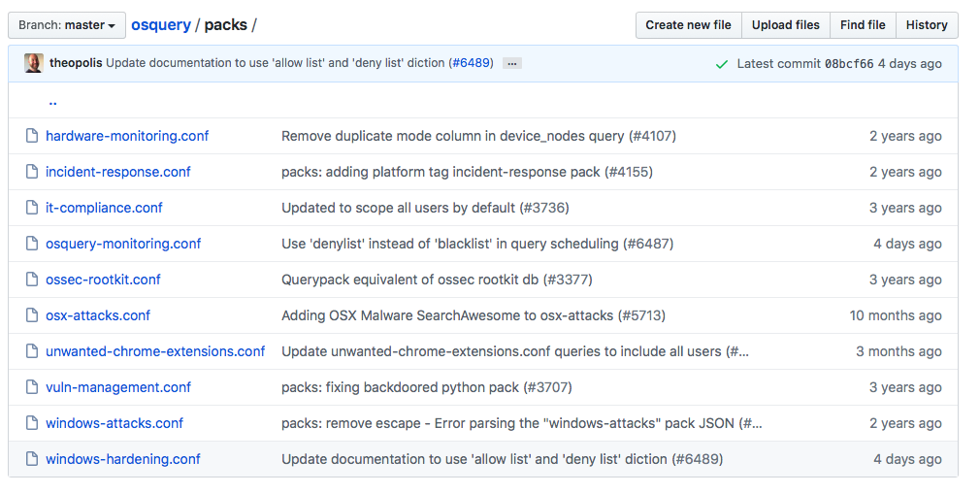Navigate to parent directory '..'

52,101
